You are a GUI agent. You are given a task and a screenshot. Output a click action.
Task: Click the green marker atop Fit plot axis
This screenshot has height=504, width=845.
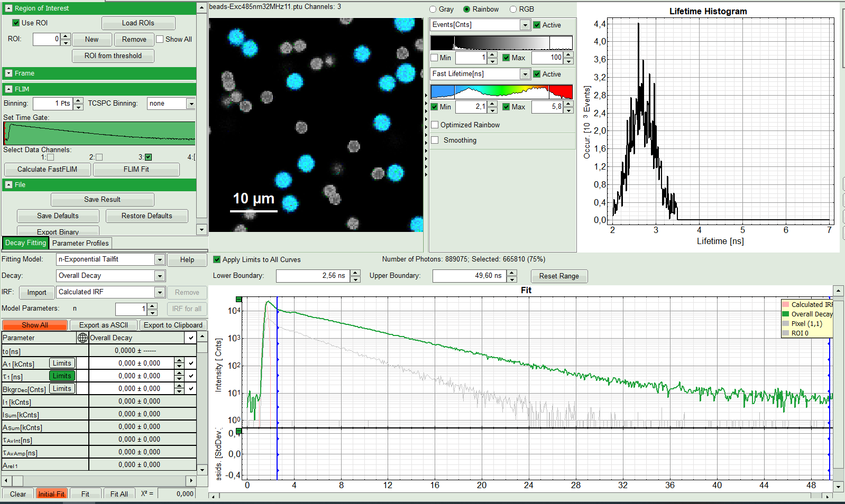(x=238, y=300)
